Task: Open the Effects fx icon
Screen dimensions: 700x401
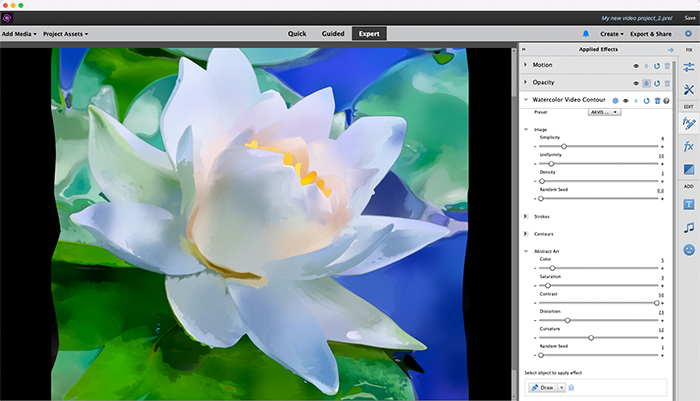Action: click(x=688, y=146)
